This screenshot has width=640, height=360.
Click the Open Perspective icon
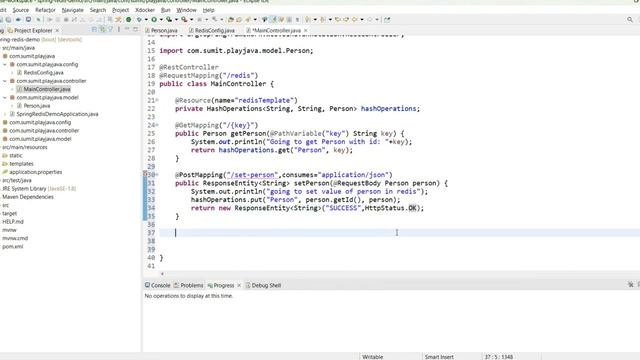click(387, 19)
